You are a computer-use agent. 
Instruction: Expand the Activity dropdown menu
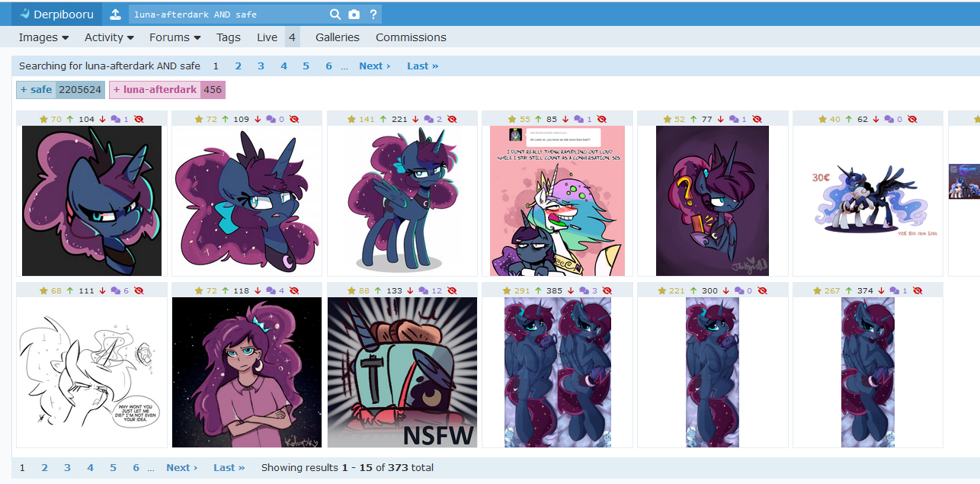pos(109,37)
